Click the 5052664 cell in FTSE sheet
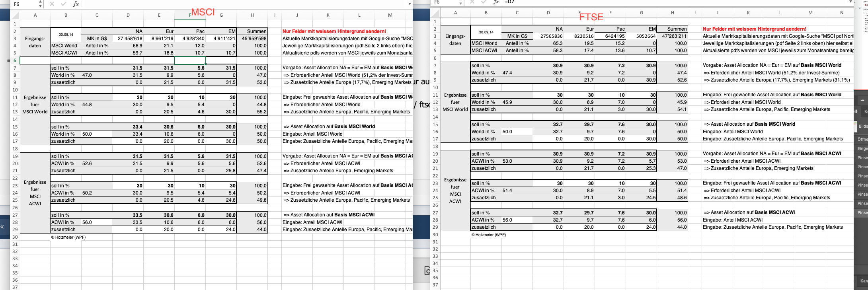 641,36
